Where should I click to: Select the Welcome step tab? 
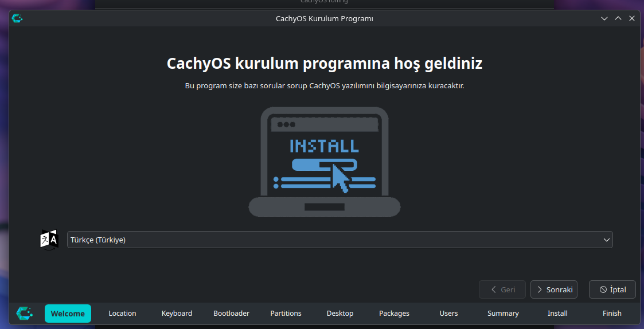[68, 314]
